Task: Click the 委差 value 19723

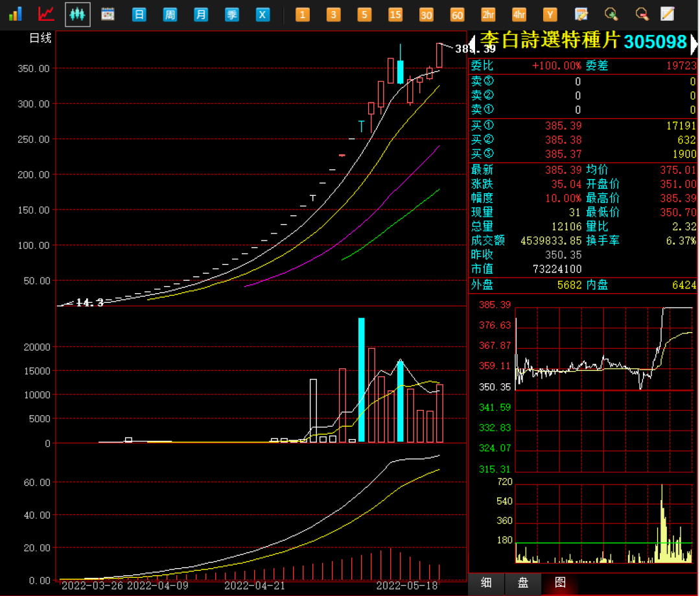Action: [x=681, y=66]
